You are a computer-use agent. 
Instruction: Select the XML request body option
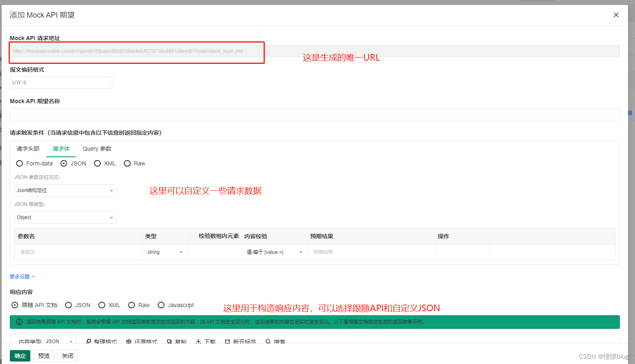click(x=97, y=163)
